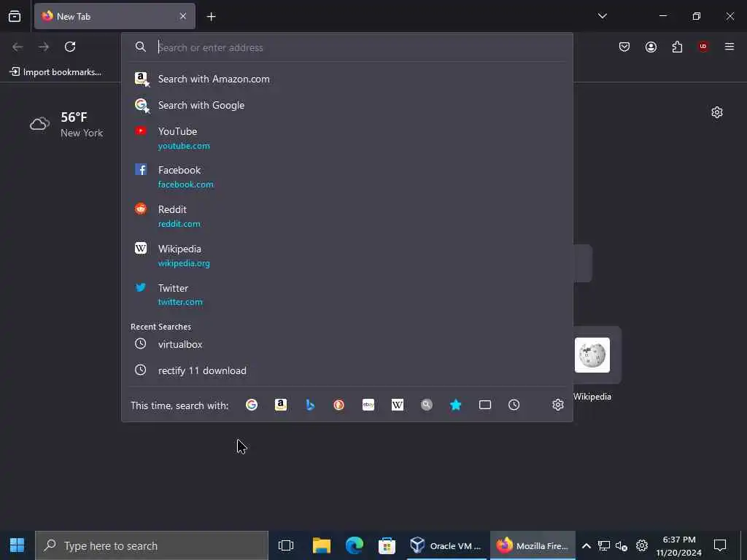This screenshot has width=747, height=560.
Task: Search open tabs with the tab icon
Action: point(485,405)
